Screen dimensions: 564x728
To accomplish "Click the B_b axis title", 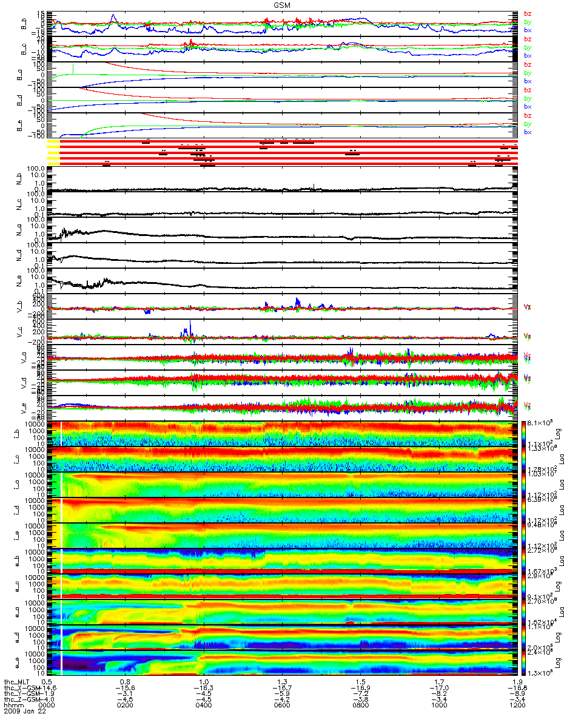I will [x=23, y=24].
